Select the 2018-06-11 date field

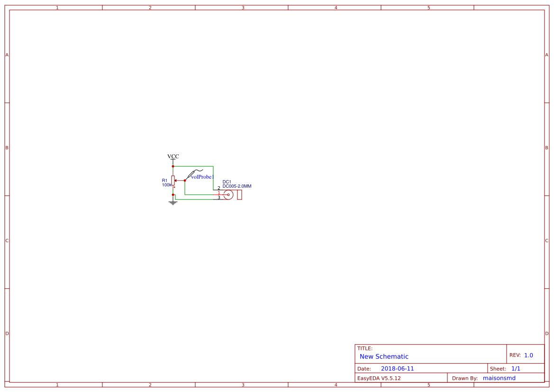pos(398,368)
